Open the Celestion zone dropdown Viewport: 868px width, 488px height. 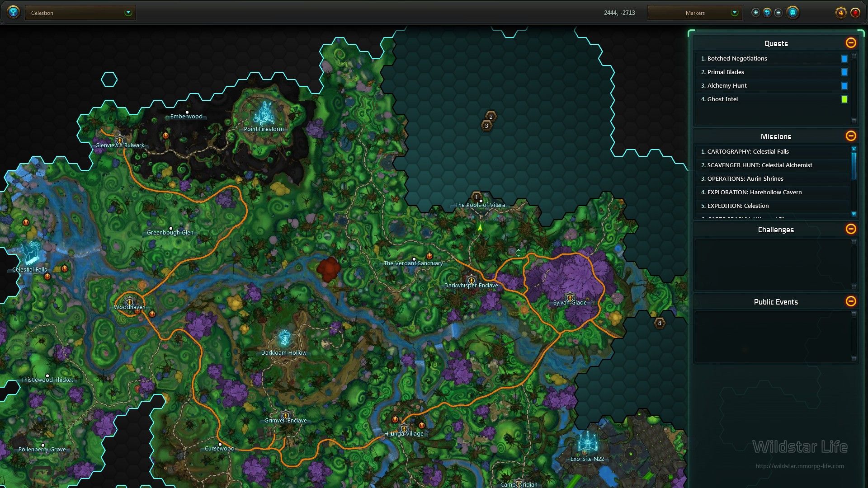coord(80,13)
